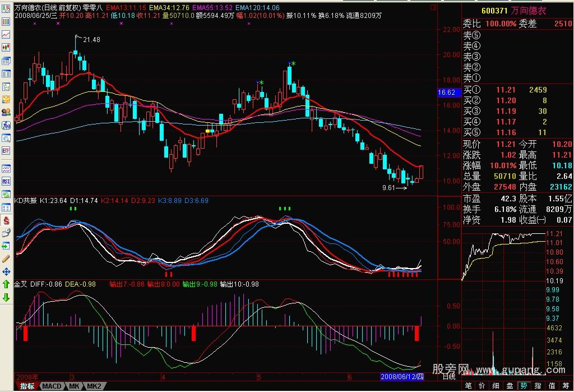Click the candlestick chart icon in left toolbar

pos(6,48)
